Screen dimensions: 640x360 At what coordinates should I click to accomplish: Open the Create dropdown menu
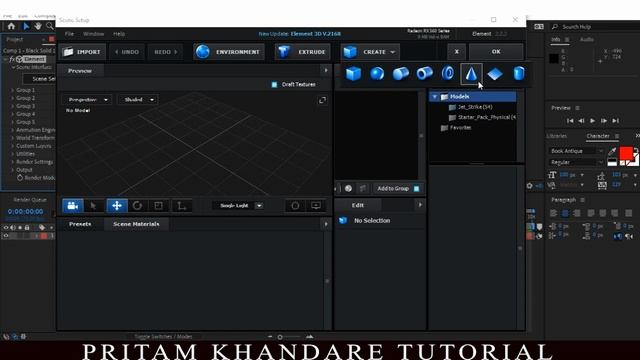[370, 52]
